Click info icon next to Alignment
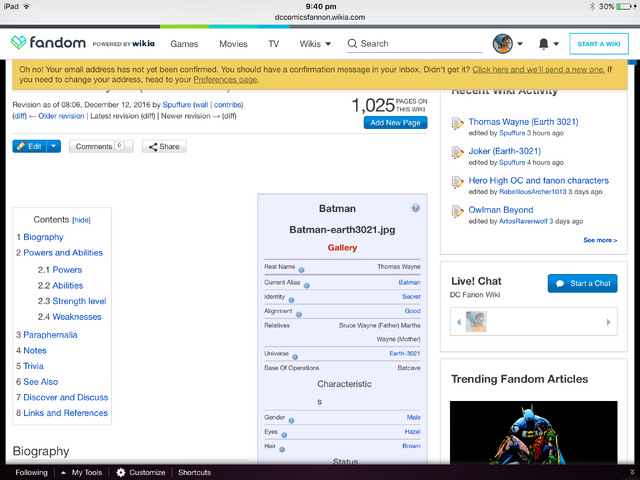 (299, 314)
